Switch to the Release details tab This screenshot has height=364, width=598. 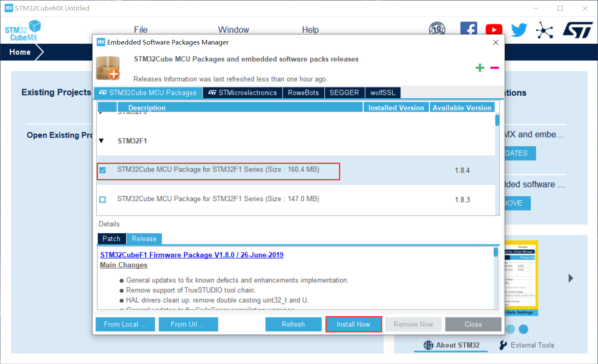pyautogui.click(x=144, y=238)
